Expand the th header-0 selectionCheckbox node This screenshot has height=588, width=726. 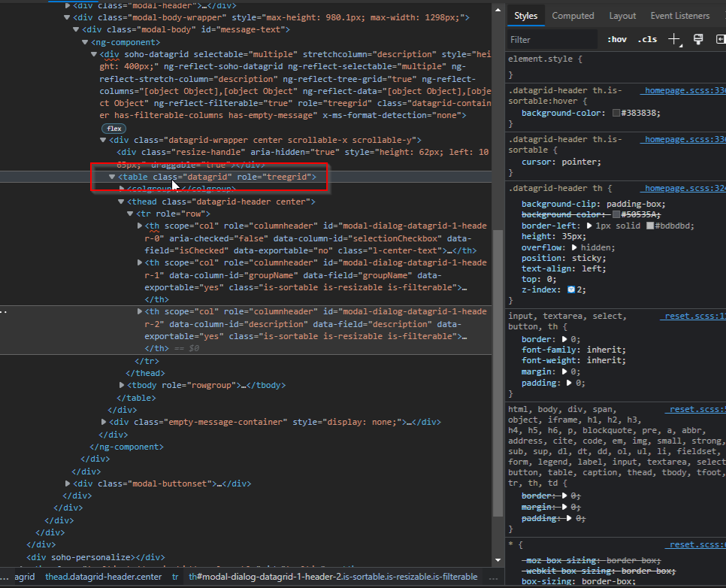point(139,226)
